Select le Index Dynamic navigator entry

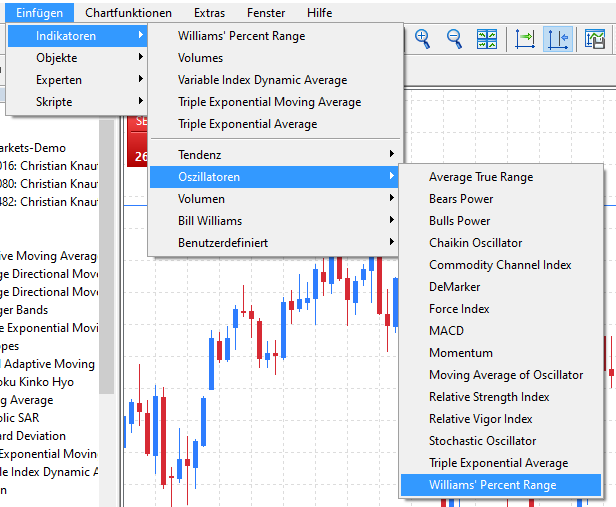tap(49, 472)
